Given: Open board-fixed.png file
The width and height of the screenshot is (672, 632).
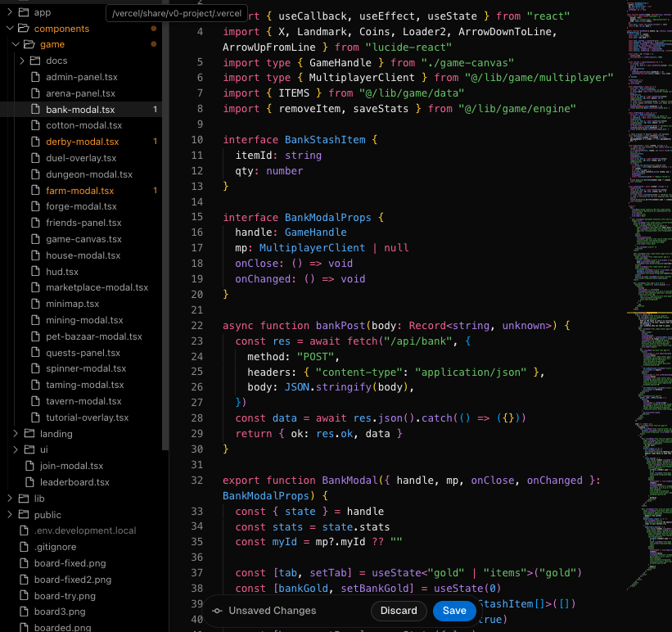Looking at the screenshot, I should coord(70,563).
